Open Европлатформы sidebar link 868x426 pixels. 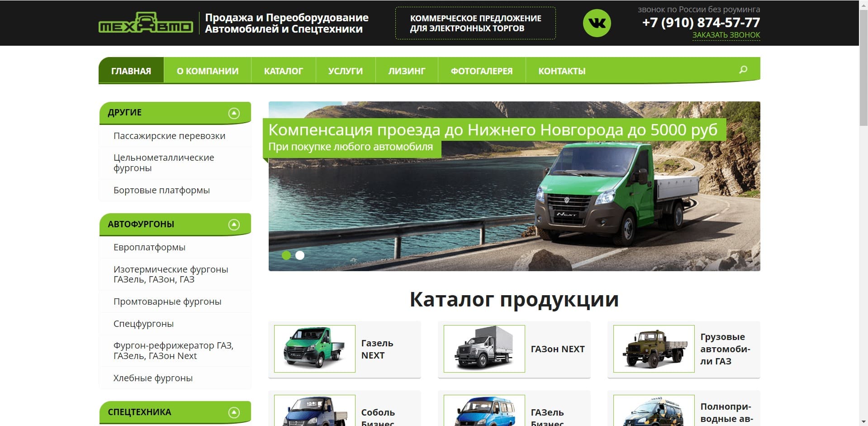click(149, 247)
